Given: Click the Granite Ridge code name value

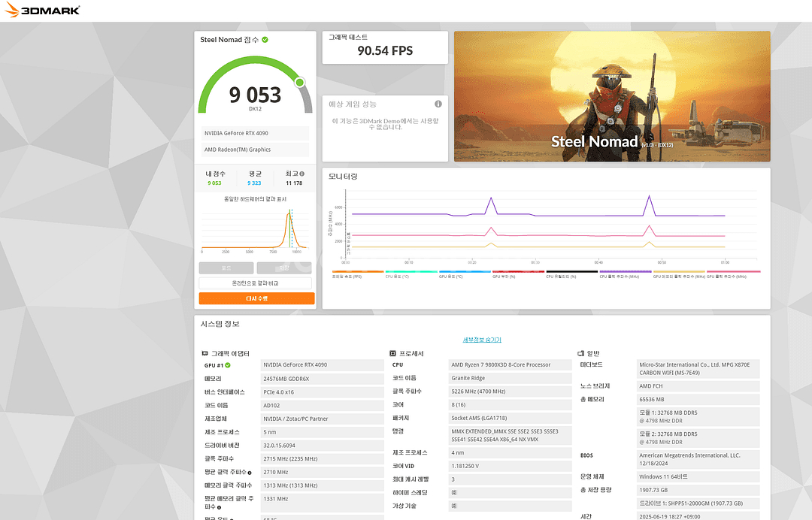Looking at the screenshot, I should click(510, 378).
